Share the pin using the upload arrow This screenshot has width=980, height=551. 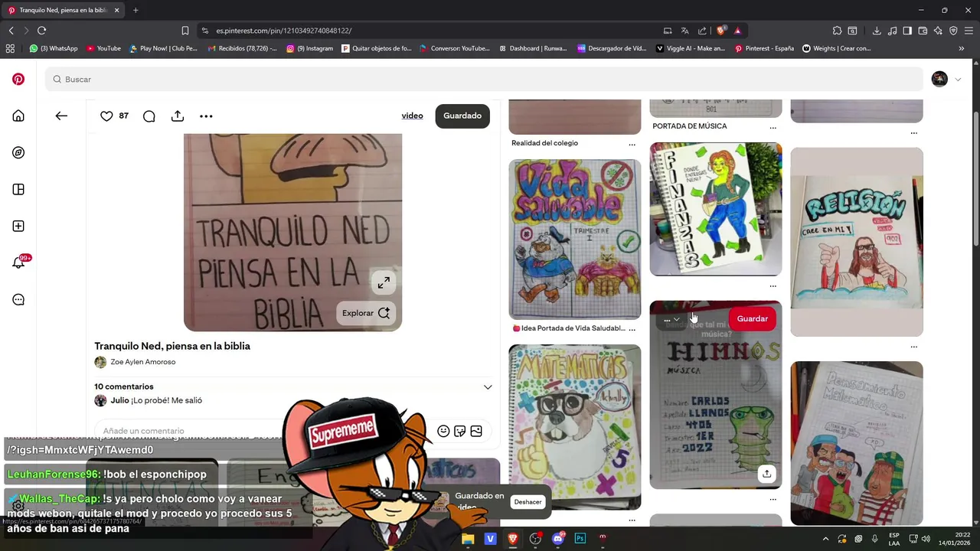[x=178, y=116]
